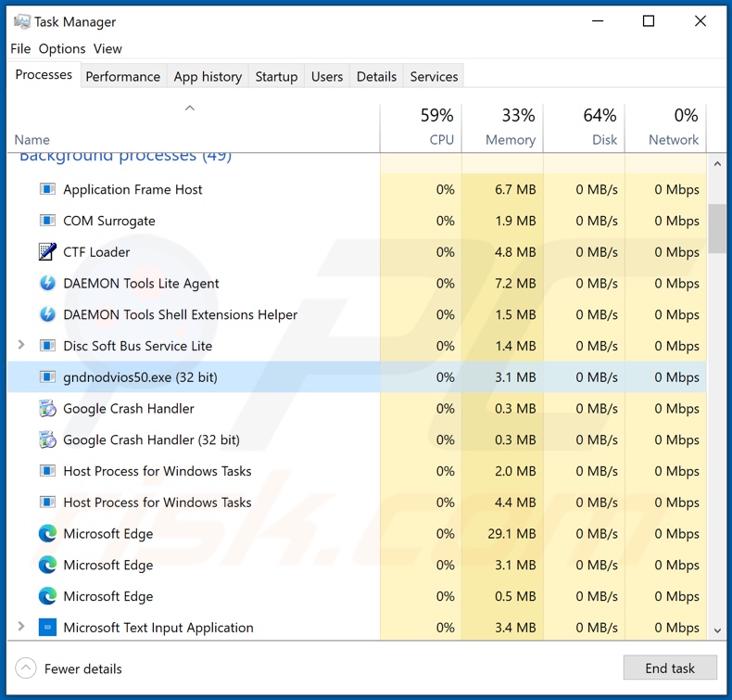Viewport: 732px width, 700px height.
Task: Click the Google Crash Handler (32 bit) icon
Action: 47,439
